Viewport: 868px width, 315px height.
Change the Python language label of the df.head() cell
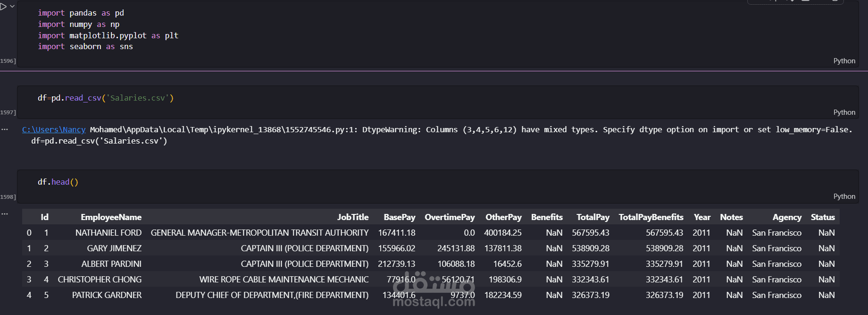pyautogui.click(x=844, y=196)
